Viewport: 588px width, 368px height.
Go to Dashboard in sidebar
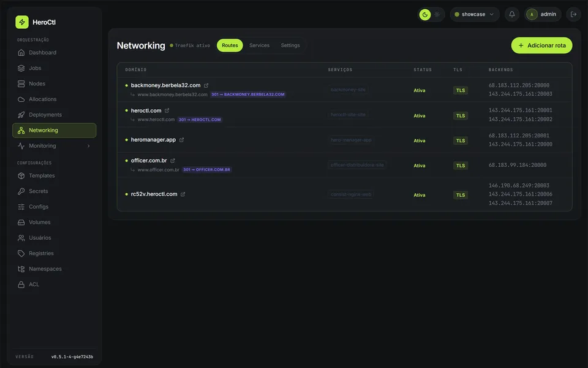point(55,53)
